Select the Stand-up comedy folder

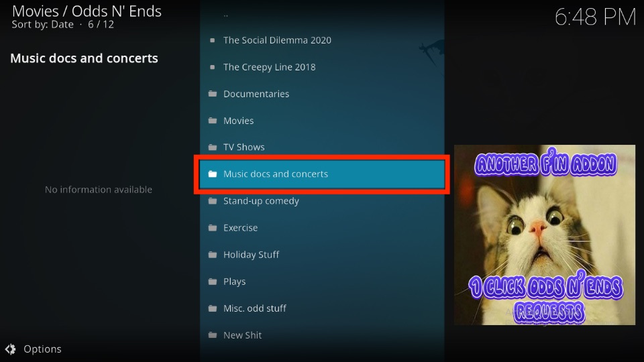[322, 200]
